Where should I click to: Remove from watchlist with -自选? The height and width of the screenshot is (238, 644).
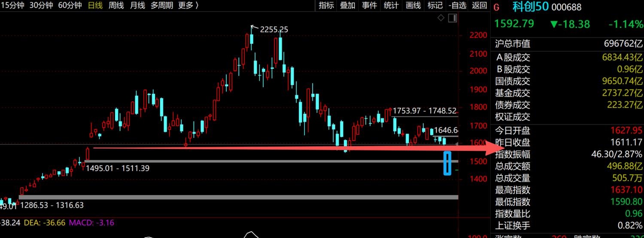tap(457, 5)
